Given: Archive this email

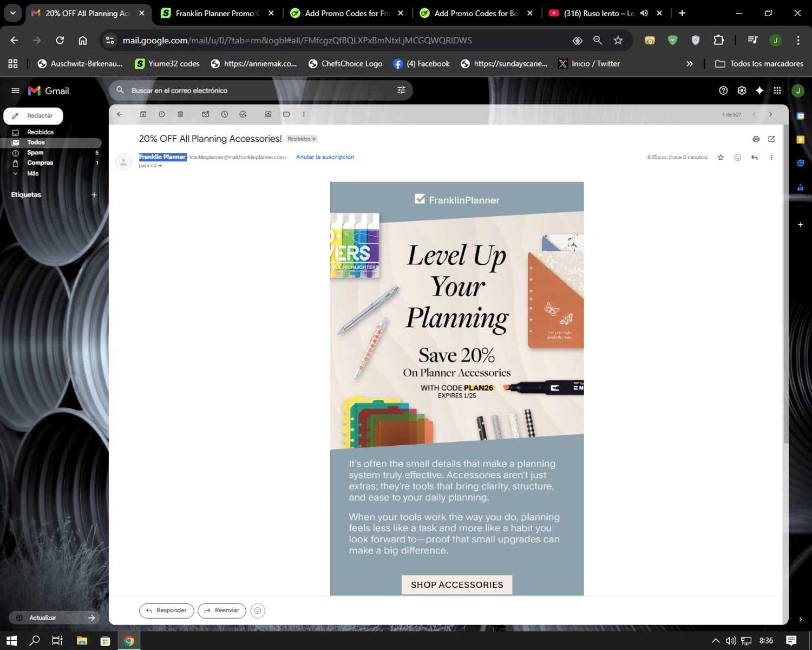Looking at the screenshot, I should tap(143, 114).
